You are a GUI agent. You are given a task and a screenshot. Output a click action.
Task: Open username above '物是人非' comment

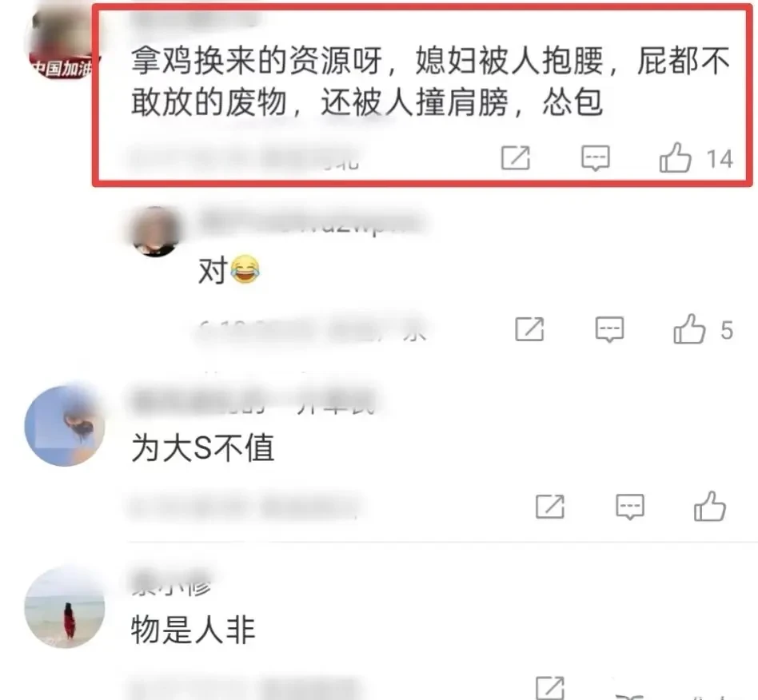tap(172, 583)
